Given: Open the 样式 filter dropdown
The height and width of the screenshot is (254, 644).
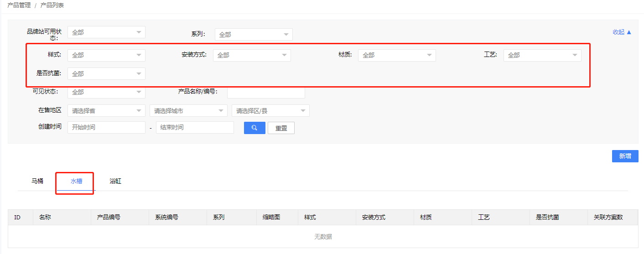Looking at the screenshot, I should [x=106, y=55].
